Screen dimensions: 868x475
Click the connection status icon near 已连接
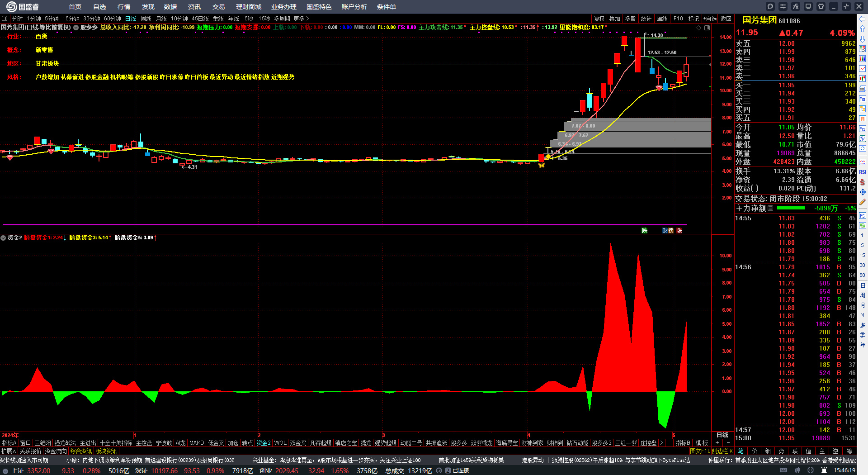coord(448,470)
